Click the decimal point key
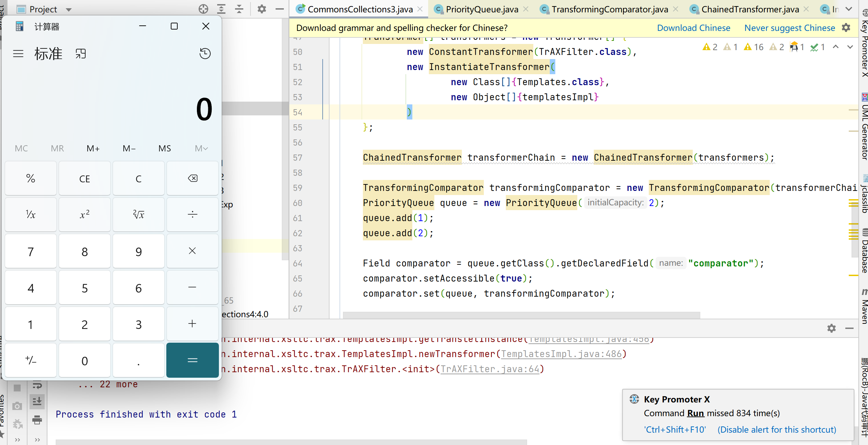Screen dimensions: 868x445 point(138,360)
